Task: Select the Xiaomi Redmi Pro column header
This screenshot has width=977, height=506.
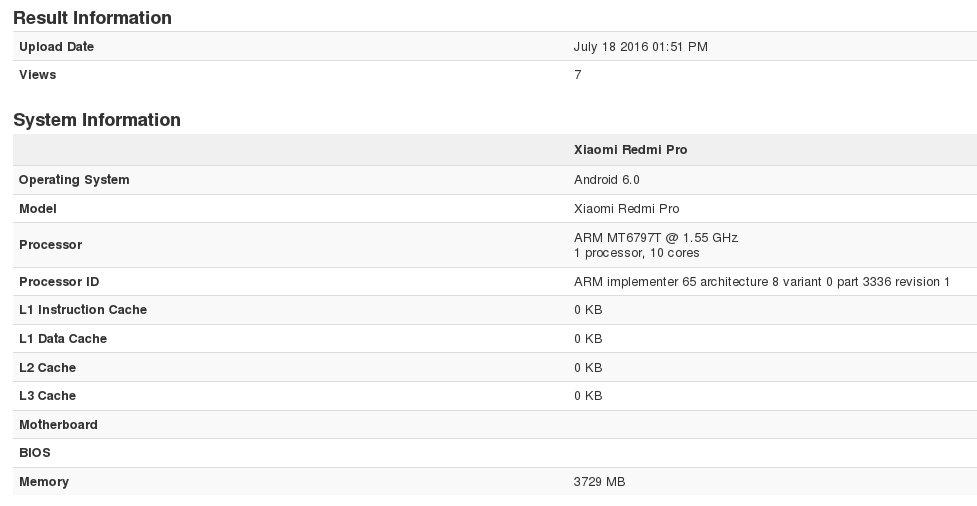Action: click(631, 150)
